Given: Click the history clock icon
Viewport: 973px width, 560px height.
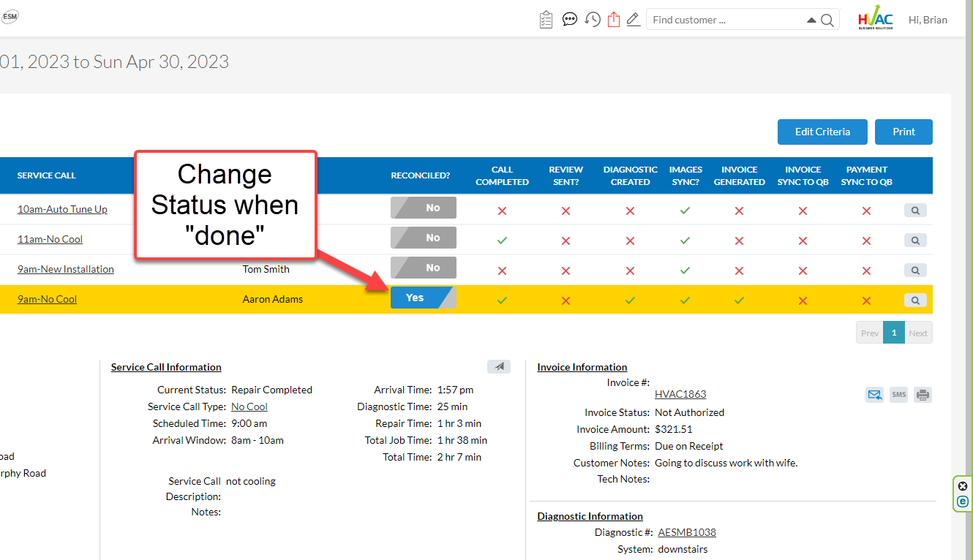Looking at the screenshot, I should pos(593,20).
